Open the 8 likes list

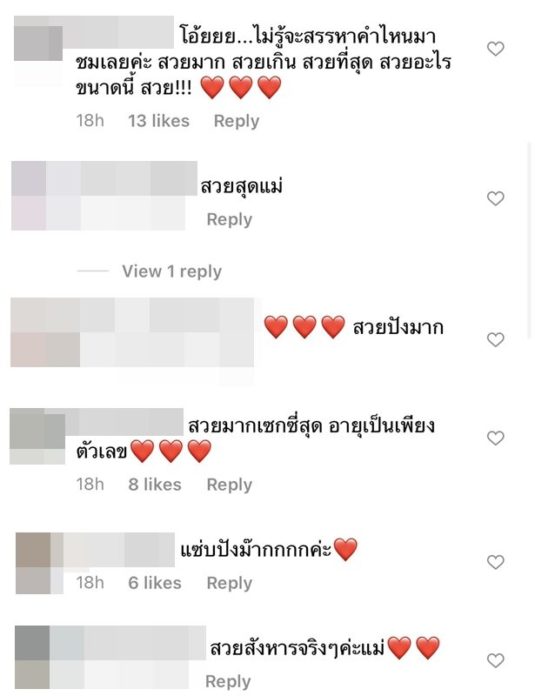tap(155, 484)
